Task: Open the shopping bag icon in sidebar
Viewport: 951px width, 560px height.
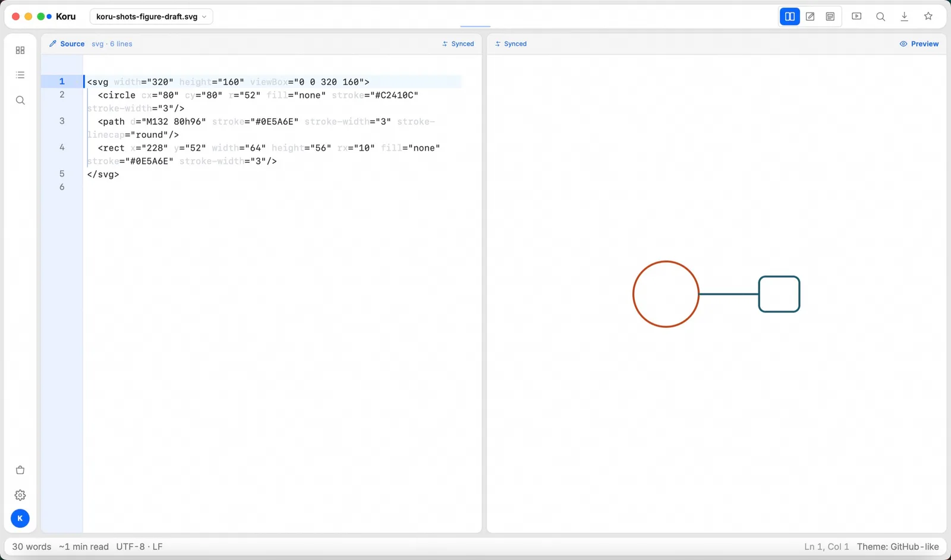Action: pyautogui.click(x=20, y=470)
